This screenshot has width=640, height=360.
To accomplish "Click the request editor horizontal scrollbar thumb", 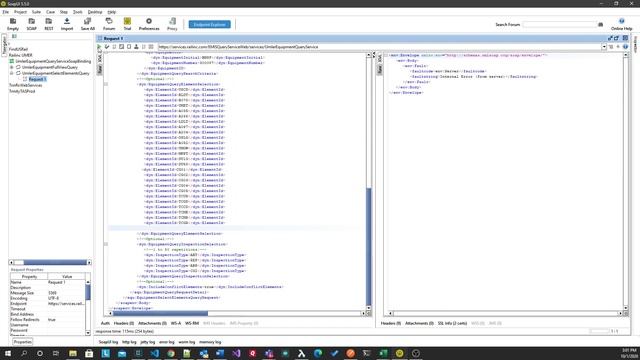I will (x=160, y=313).
